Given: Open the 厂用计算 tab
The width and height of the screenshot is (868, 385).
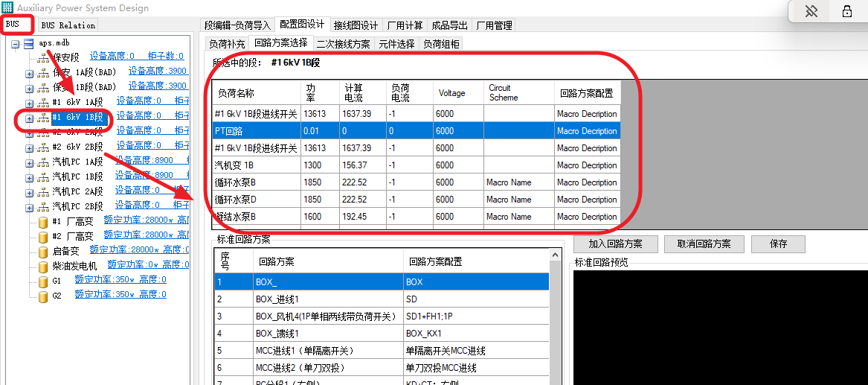Looking at the screenshot, I should click(x=405, y=25).
